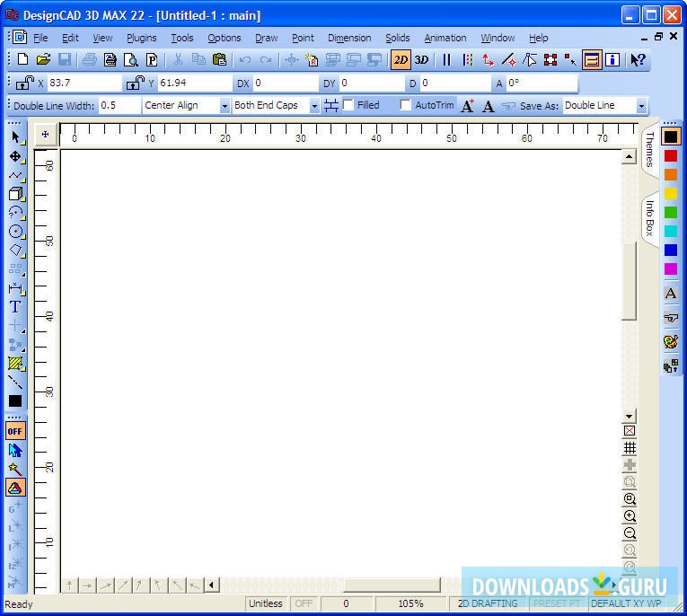The height and width of the screenshot is (616, 687).
Task: Switch to 3D mode
Action: pyautogui.click(x=421, y=59)
